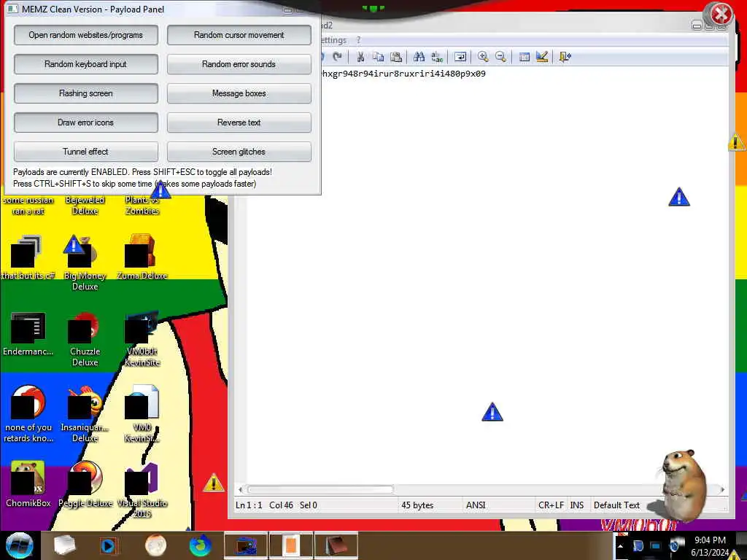This screenshot has height=560, width=747.
Task: Click the Zoom In magnifier icon
Action: coord(483,57)
